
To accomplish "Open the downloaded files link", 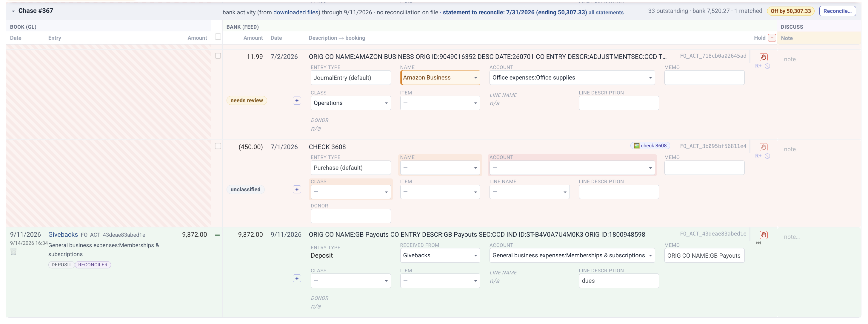I will click(x=296, y=13).
